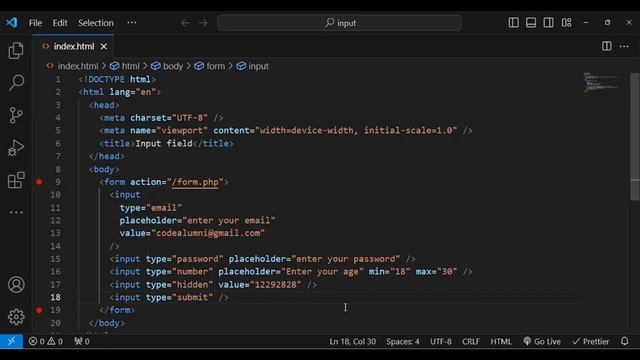Show errors and warnings in status bar
The height and width of the screenshot is (360, 640).
click(46, 341)
